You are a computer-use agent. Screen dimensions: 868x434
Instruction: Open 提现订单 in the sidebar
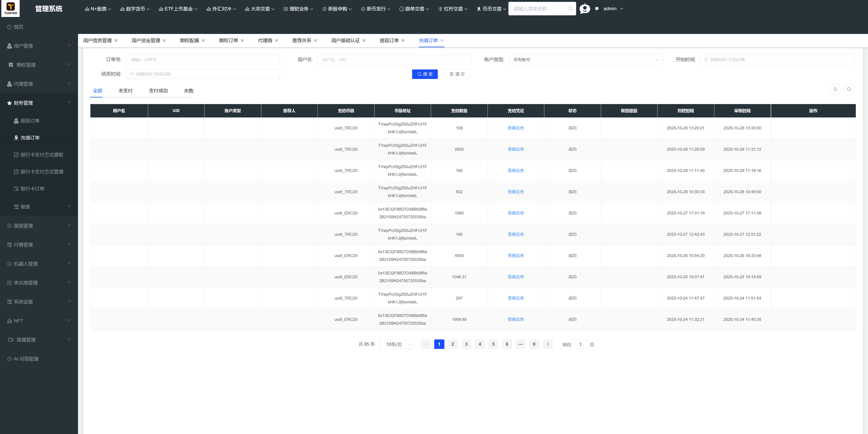(x=39, y=121)
